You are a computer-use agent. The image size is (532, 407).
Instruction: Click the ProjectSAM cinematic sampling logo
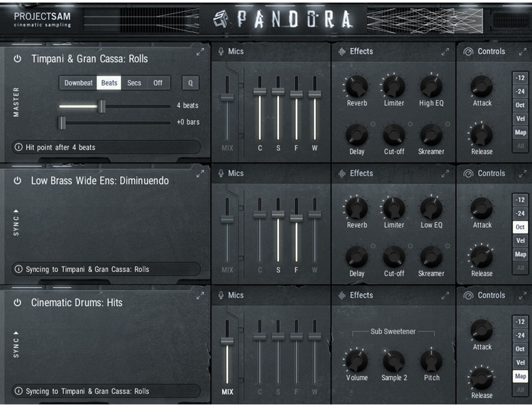[42, 19]
